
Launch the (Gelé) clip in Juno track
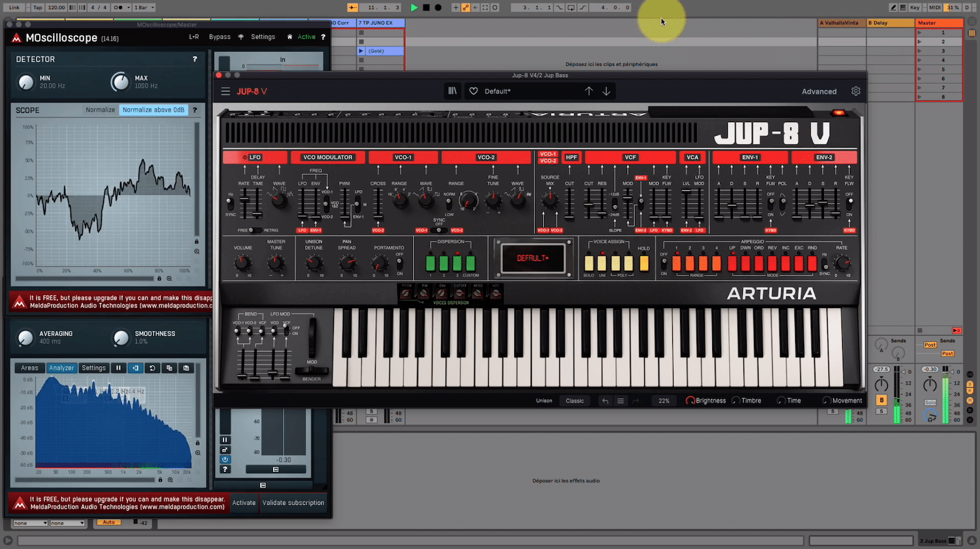click(x=361, y=51)
